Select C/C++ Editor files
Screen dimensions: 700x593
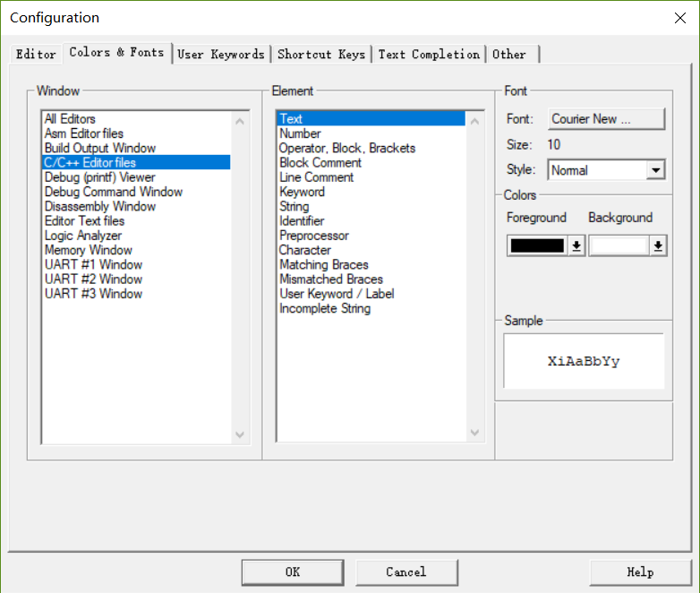point(136,163)
